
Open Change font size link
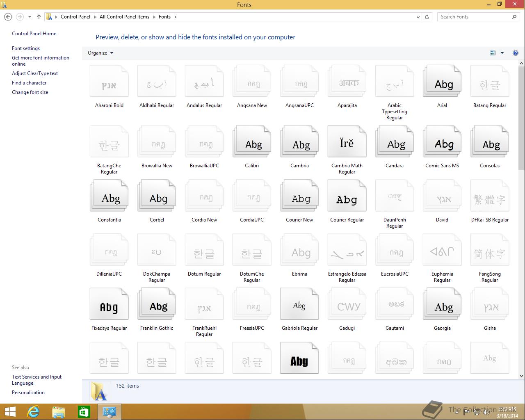click(30, 92)
